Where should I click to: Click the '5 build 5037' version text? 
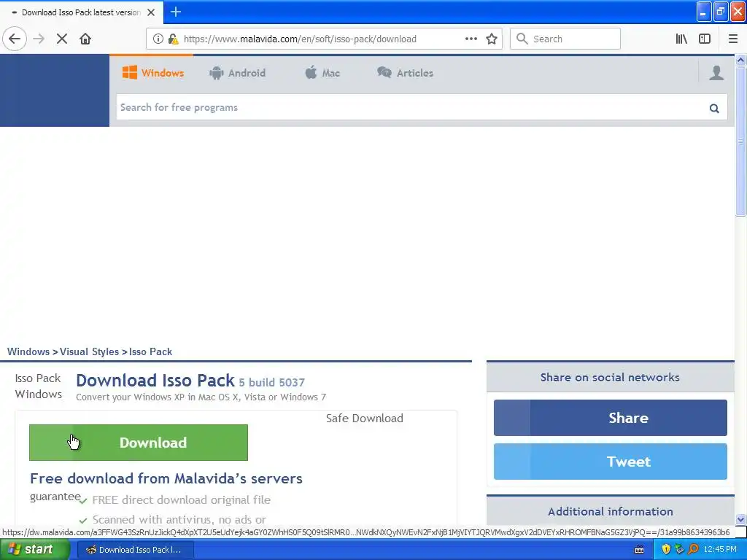click(271, 382)
